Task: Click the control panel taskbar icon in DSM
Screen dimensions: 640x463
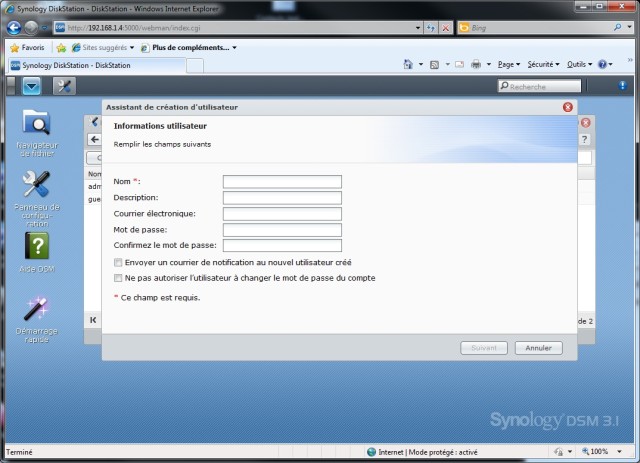Action: click(x=64, y=86)
